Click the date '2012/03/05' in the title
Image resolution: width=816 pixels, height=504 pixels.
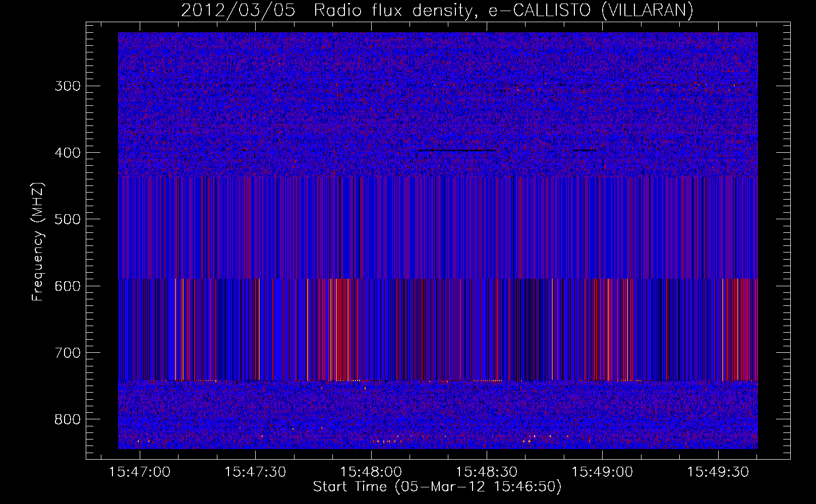coord(238,10)
